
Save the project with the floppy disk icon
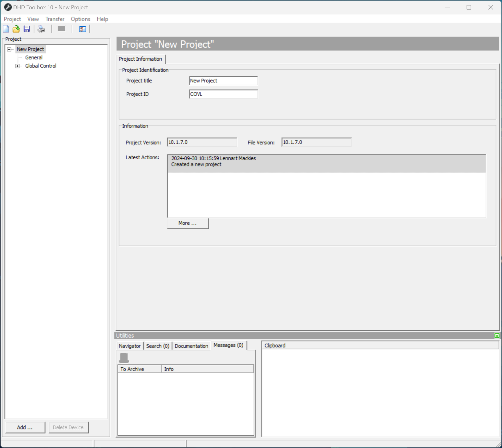[26, 29]
